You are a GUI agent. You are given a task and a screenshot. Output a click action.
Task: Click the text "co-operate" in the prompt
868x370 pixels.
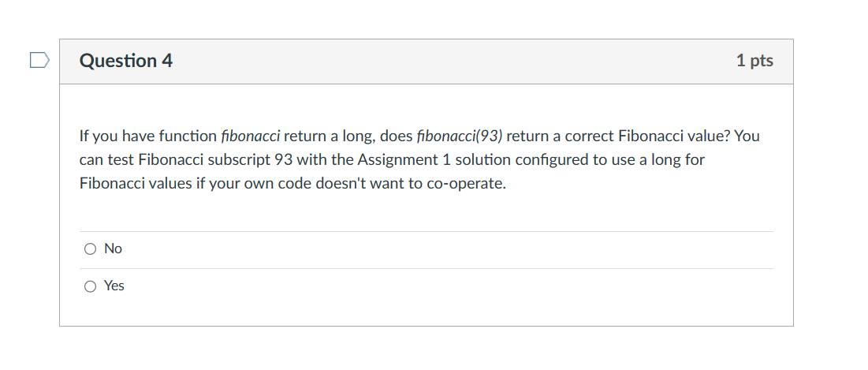[468, 184]
